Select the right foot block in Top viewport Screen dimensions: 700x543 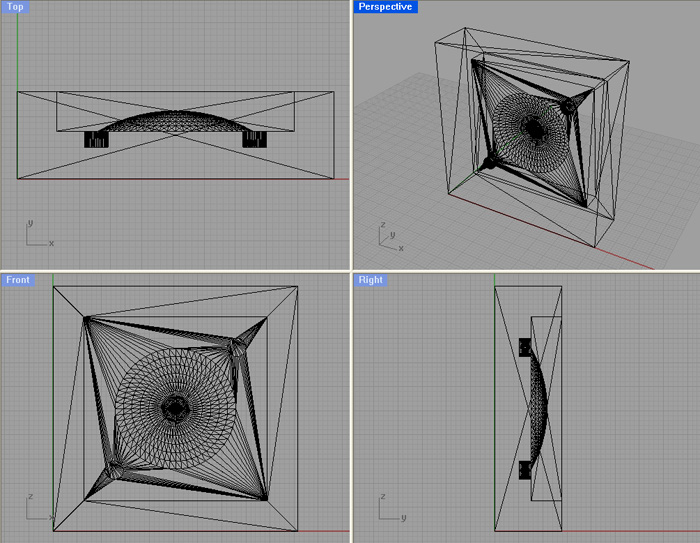[254, 140]
